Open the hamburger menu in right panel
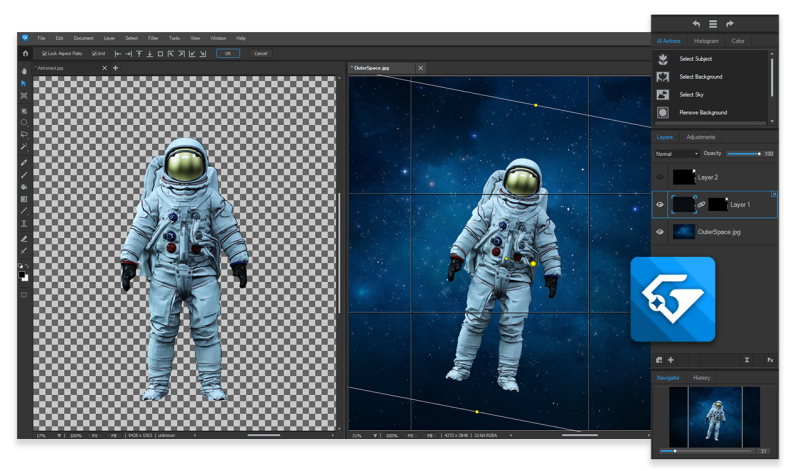This screenshot has width=800, height=471. point(713,24)
